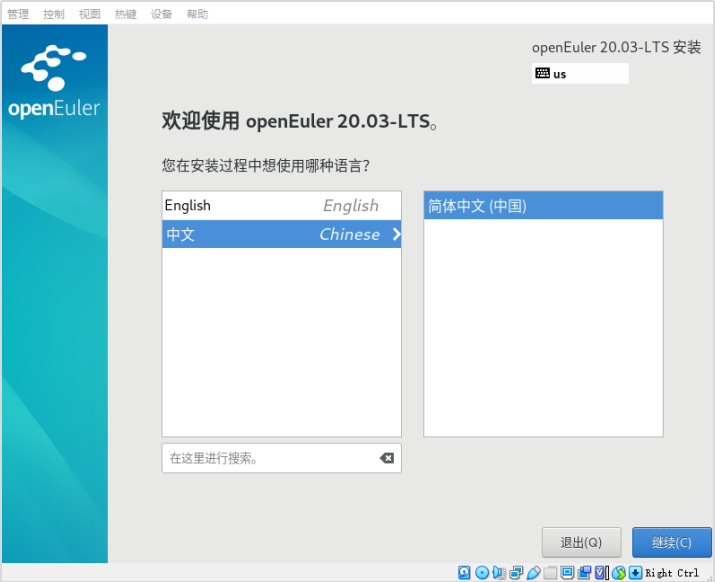The image size is (715, 582).
Task: Open the us keyboard layout indicator
Action: click(580, 73)
